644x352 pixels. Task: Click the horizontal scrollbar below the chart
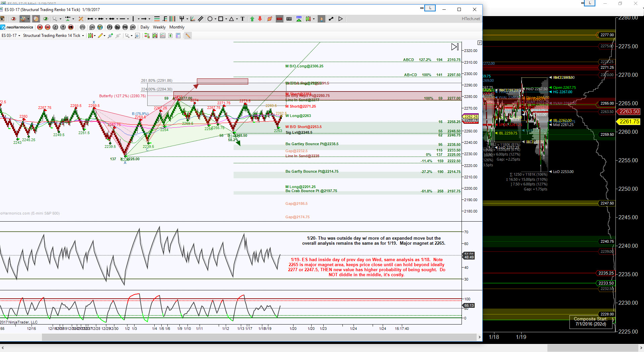pyautogui.click(x=235, y=337)
